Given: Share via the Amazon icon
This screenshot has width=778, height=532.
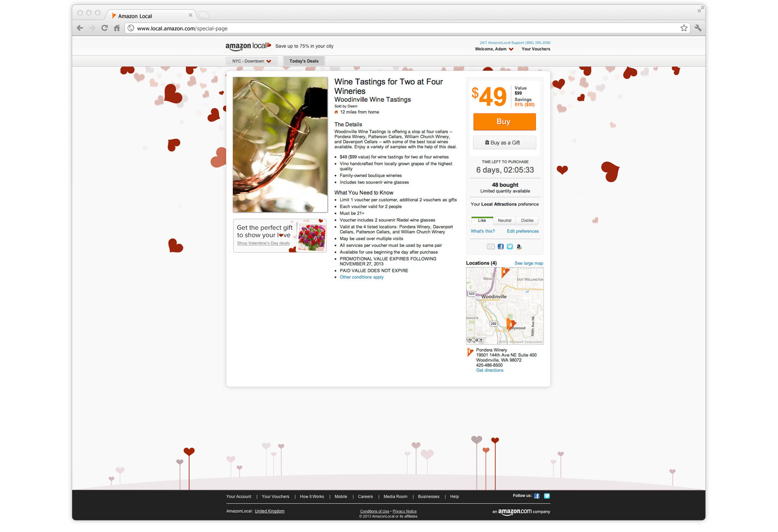Looking at the screenshot, I should click(519, 247).
